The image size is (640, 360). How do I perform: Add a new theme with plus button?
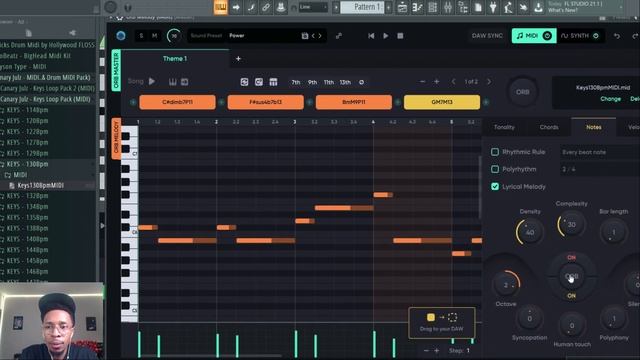coord(238,59)
